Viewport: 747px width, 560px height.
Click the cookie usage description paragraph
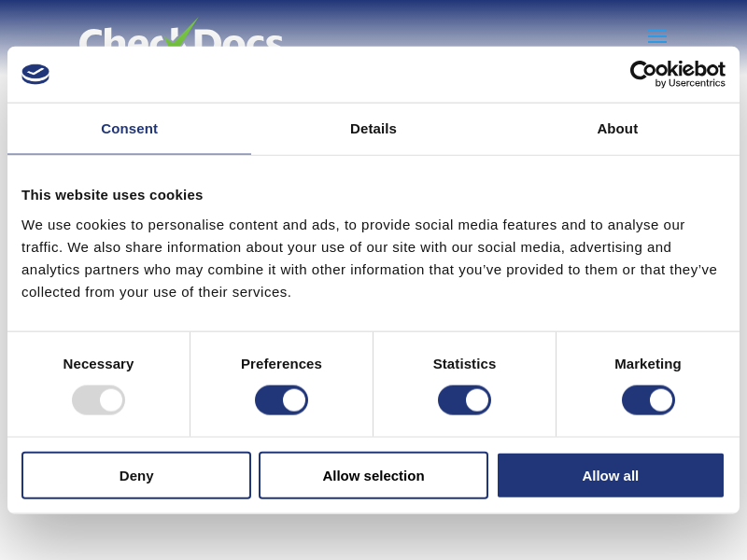point(369,259)
